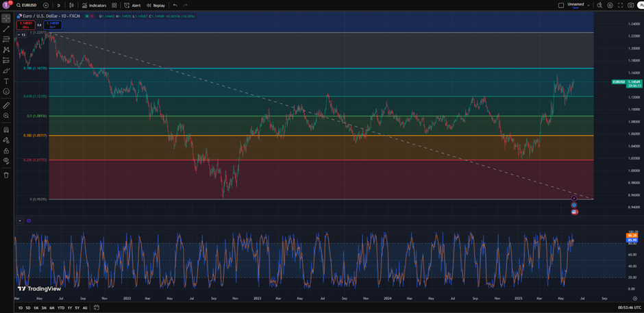The height and width of the screenshot is (313, 644).
Task: Enter fullscreen mode
Action: pyautogui.click(x=621, y=5)
